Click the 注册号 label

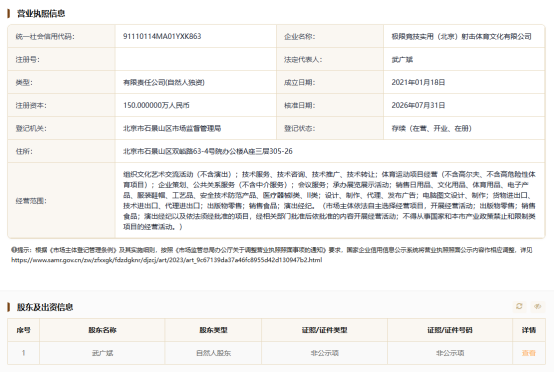28,59
